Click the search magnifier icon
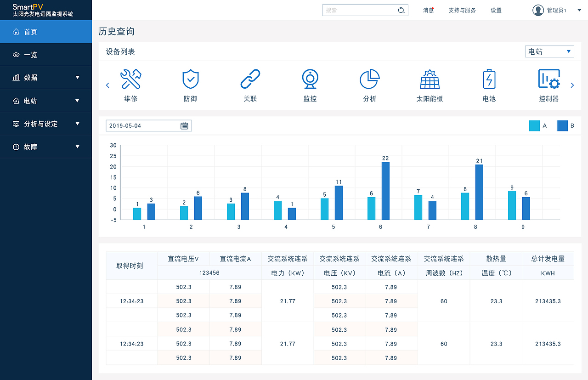The height and width of the screenshot is (380, 588). [x=401, y=10]
